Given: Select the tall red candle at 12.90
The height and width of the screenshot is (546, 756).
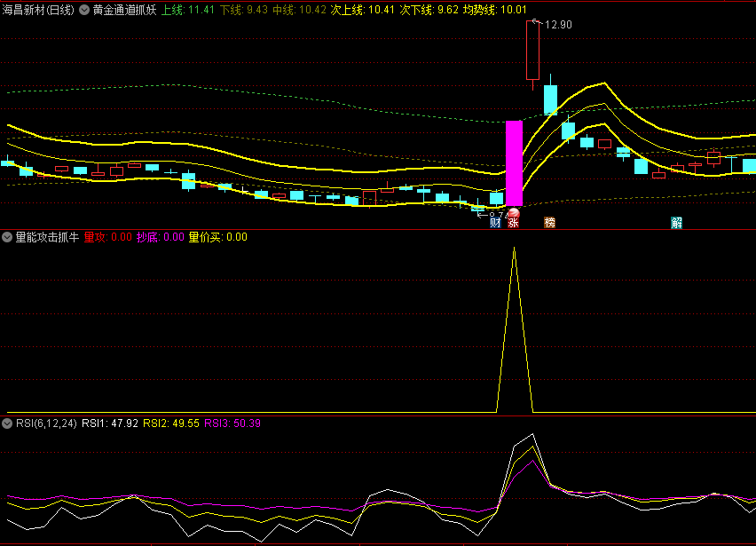Looking at the screenshot, I should [x=532, y=51].
